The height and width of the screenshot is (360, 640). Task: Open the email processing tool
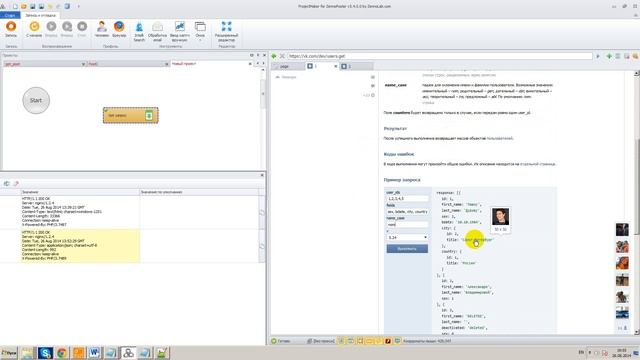(x=158, y=32)
